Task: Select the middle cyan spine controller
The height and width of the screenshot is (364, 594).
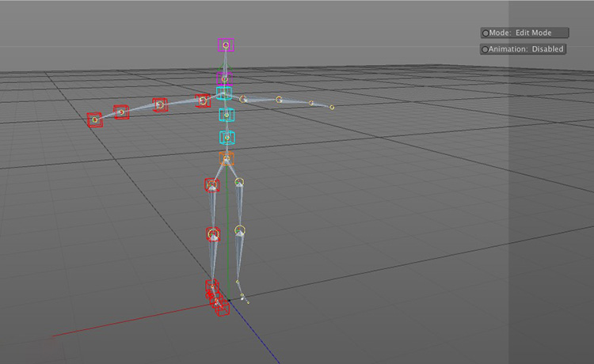Action: [227, 115]
